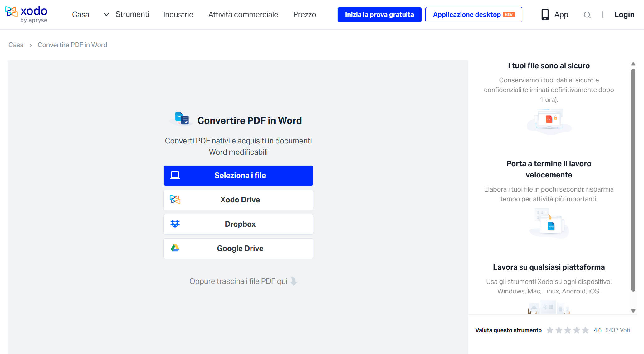The width and height of the screenshot is (644, 354).
Task: Click the fast processing illustration
Action: (549, 223)
